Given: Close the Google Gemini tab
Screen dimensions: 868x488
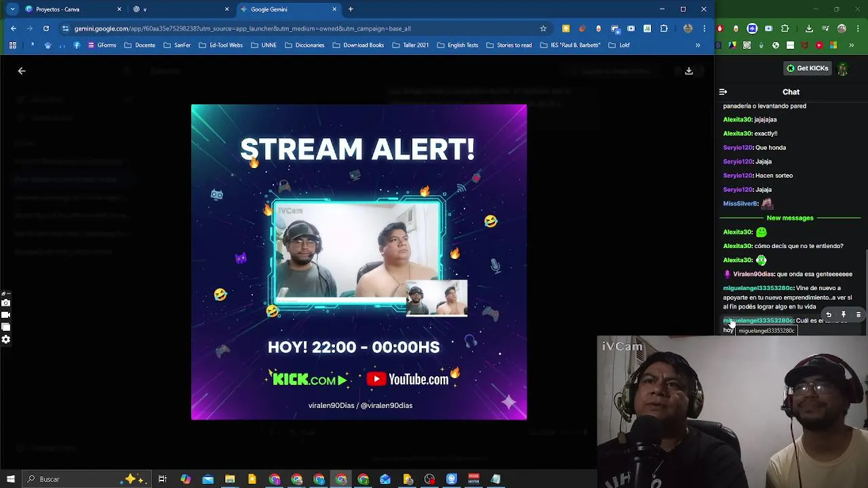Looking at the screenshot, I should click(334, 9).
